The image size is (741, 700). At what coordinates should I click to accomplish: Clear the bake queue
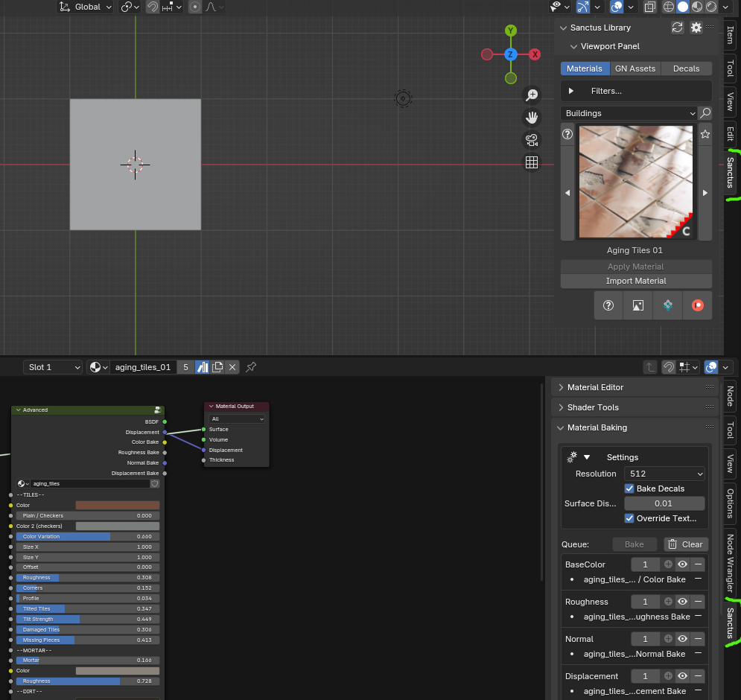pyautogui.click(x=684, y=544)
